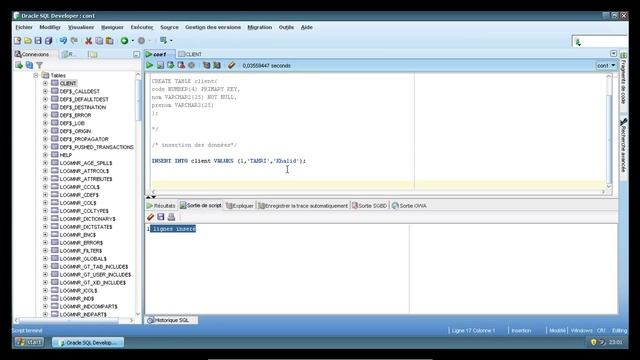
Task: Paste from clipboard icon
Action: (109, 41)
